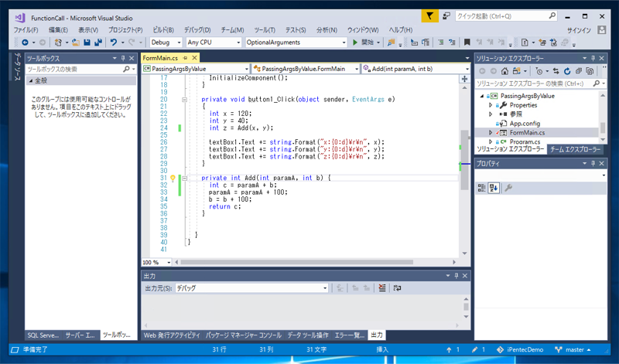Screen dimensions: 619x364
Task: Click the lightbulb quick action on line 31
Action: 173,179
